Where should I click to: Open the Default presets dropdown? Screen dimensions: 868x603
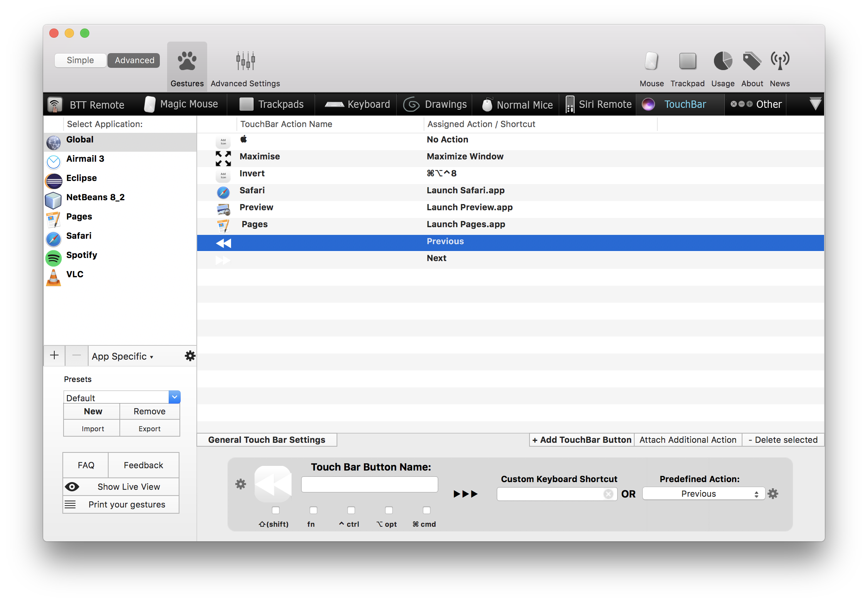coord(174,397)
